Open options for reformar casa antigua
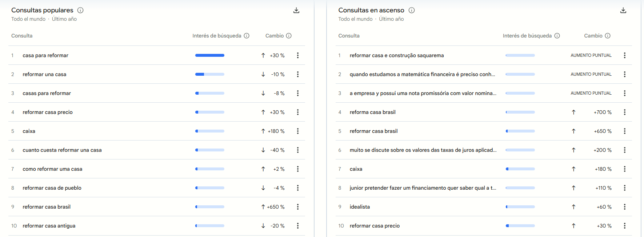 point(298,226)
